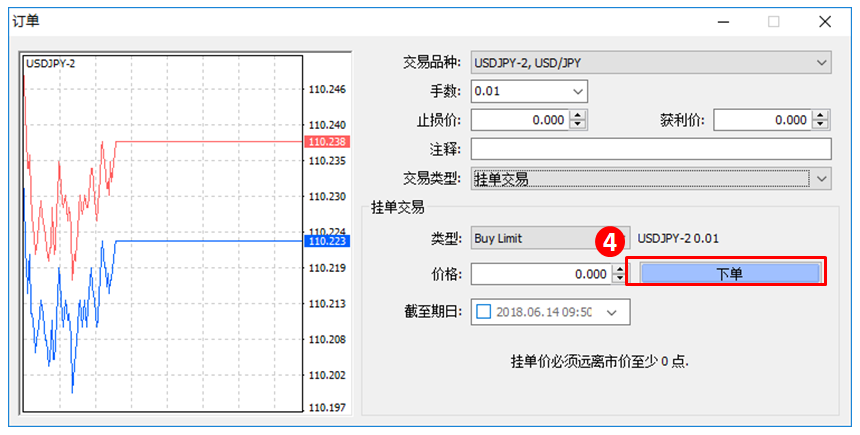This screenshot has height=435, width=860.
Task: Click the 获利价 down arrow stepper
Action: [x=821, y=125]
